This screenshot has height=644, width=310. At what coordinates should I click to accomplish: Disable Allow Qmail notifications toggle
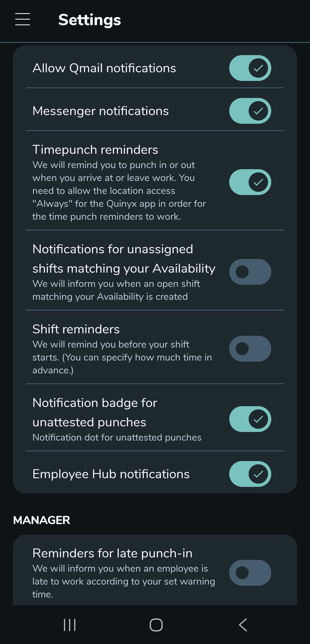(x=250, y=68)
